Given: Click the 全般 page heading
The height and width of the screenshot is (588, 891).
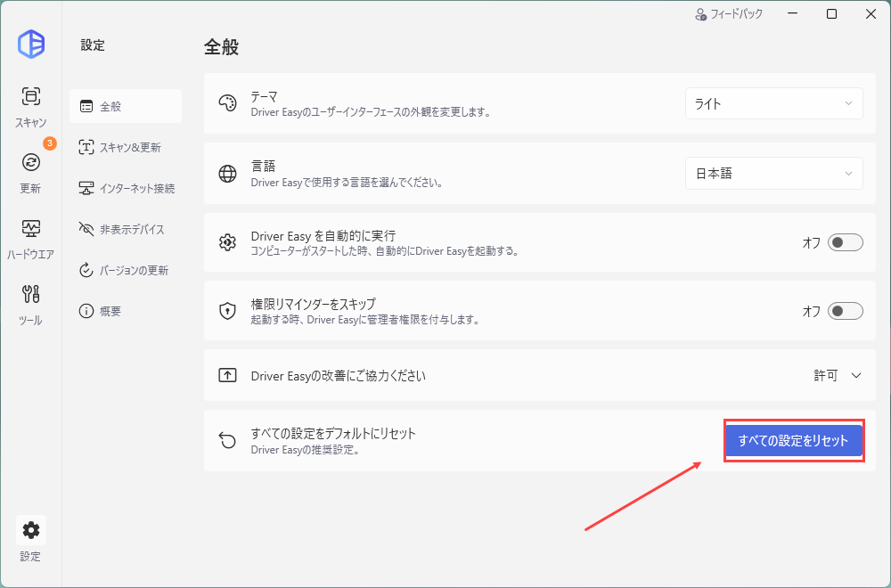Looking at the screenshot, I should pyautogui.click(x=221, y=46).
